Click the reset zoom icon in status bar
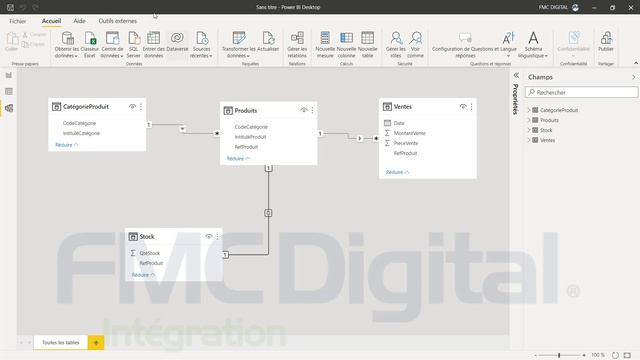Screen dimensions: 640x360 click(x=615, y=355)
